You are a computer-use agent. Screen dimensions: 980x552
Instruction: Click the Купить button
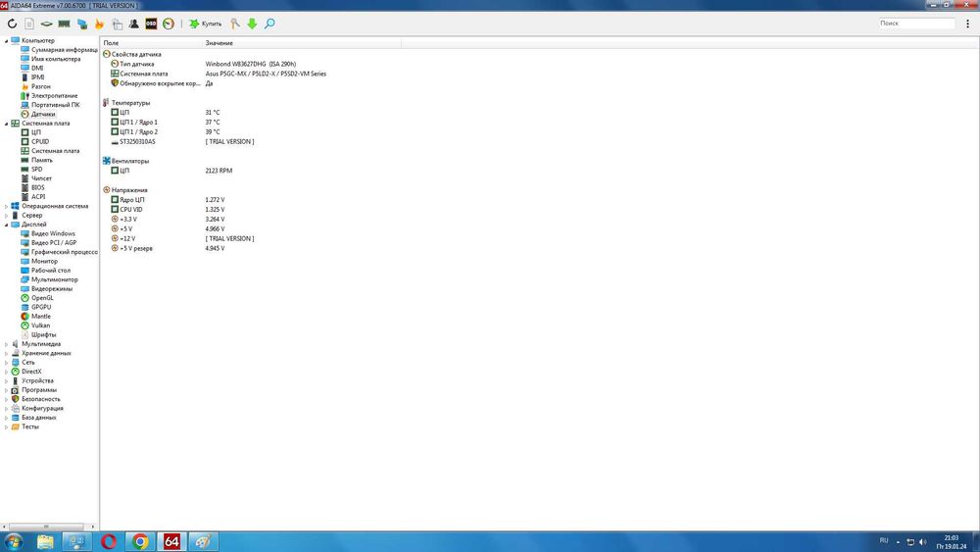[x=206, y=24]
